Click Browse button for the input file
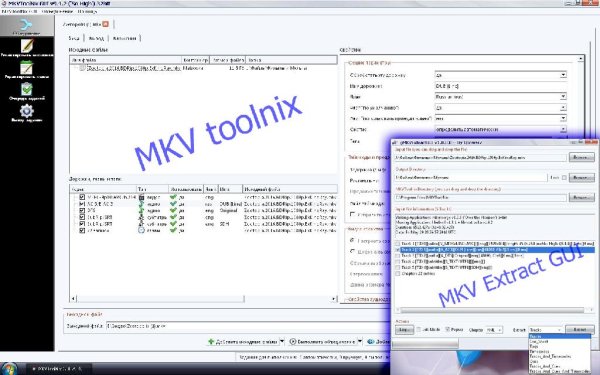The image size is (600, 375). point(581,157)
